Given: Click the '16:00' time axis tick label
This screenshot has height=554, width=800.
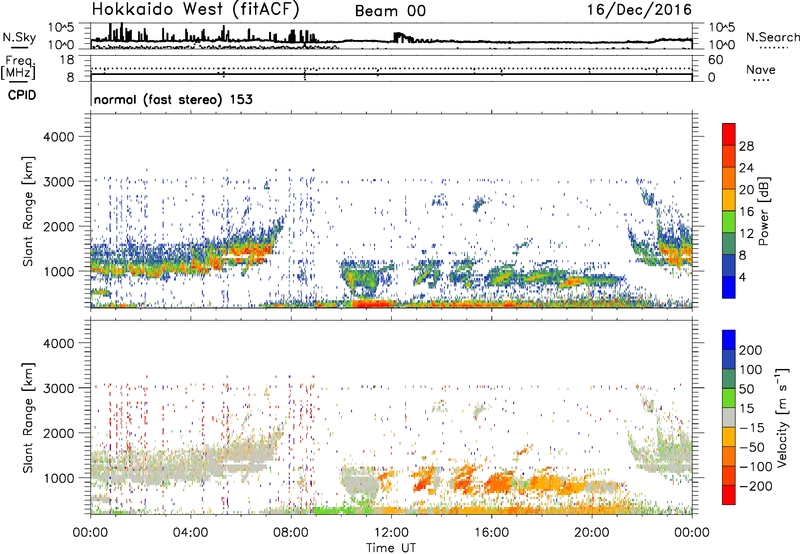Looking at the screenshot, I should [491, 533].
